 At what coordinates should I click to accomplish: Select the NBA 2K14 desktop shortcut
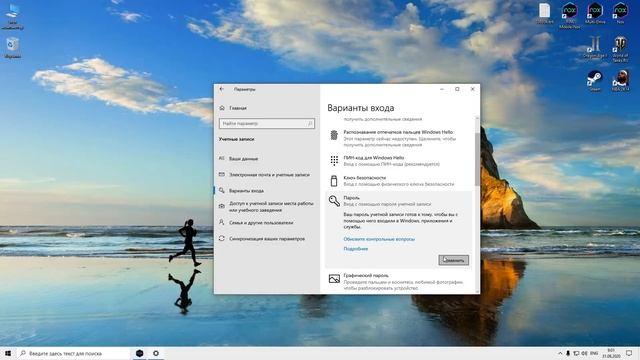pyautogui.click(x=620, y=80)
